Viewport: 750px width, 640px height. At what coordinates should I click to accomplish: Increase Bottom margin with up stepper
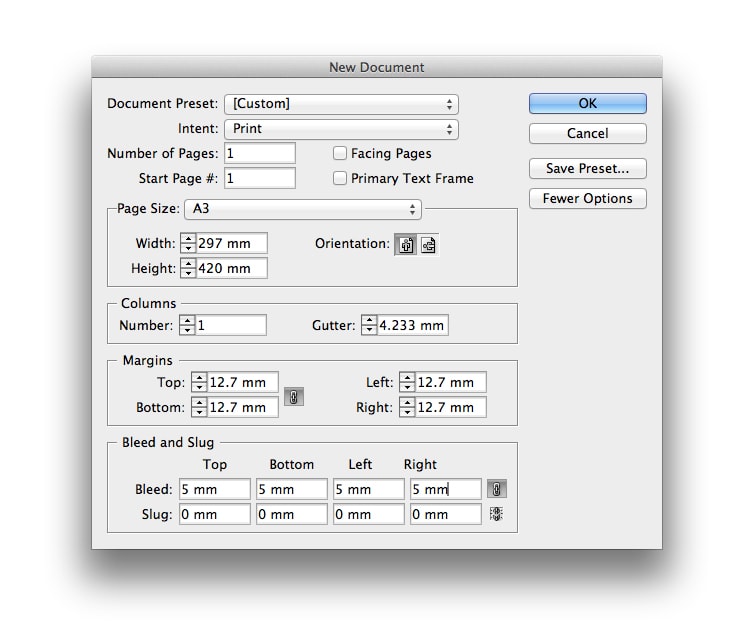click(199, 402)
